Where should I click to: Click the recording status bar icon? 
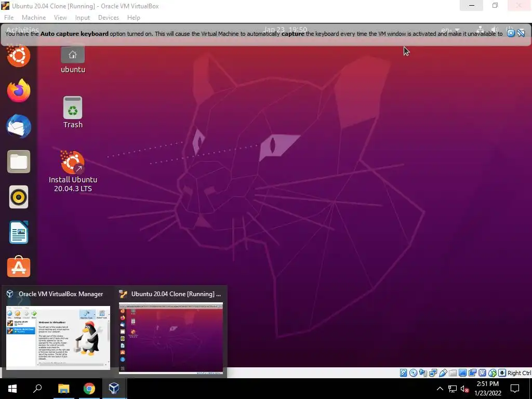click(x=472, y=373)
